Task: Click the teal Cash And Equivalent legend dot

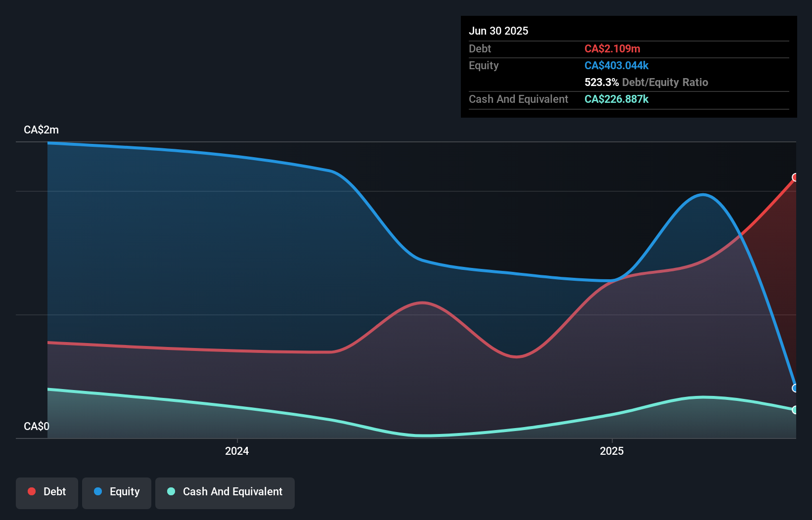Action: click(170, 491)
